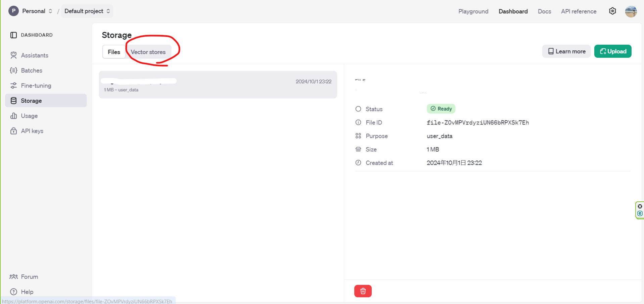644x304 pixels.
Task: Open Playground in the top navigation
Action: coord(473,11)
